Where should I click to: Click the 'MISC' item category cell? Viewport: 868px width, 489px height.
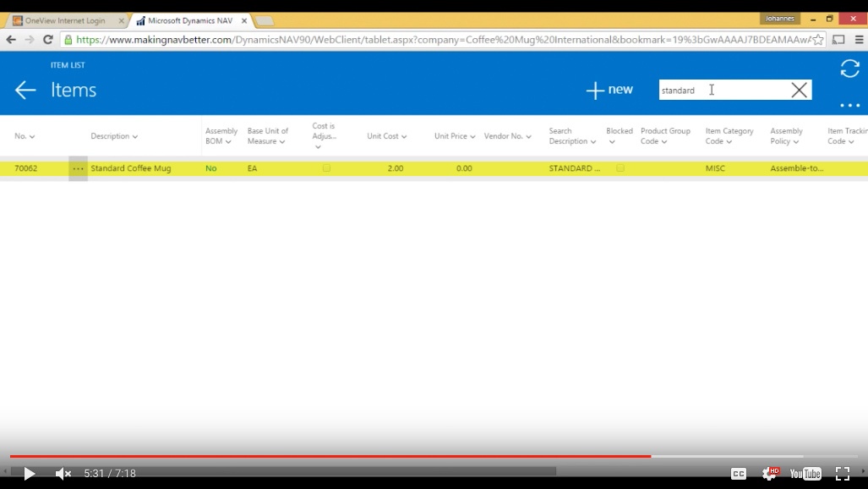[715, 168]
